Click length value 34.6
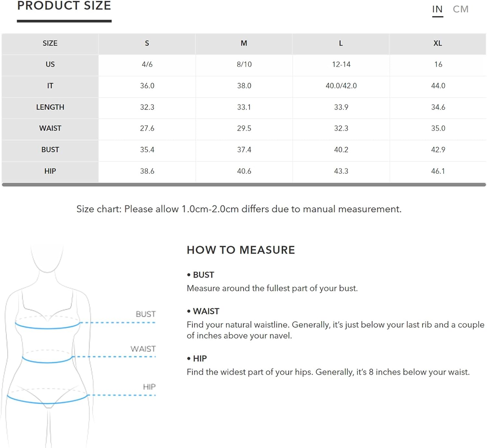Image resolution: width=487 pixels, height=448 pixels. 438,107
